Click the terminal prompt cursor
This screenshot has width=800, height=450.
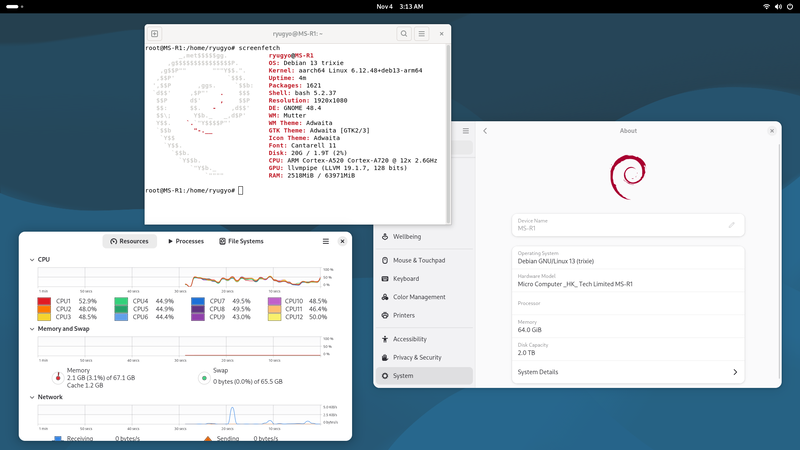pyautogui.click(x=241, y=190)
